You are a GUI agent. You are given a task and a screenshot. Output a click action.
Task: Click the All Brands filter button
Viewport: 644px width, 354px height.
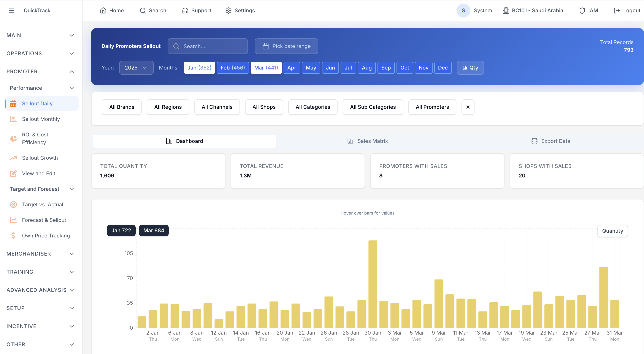click(122, 107)
